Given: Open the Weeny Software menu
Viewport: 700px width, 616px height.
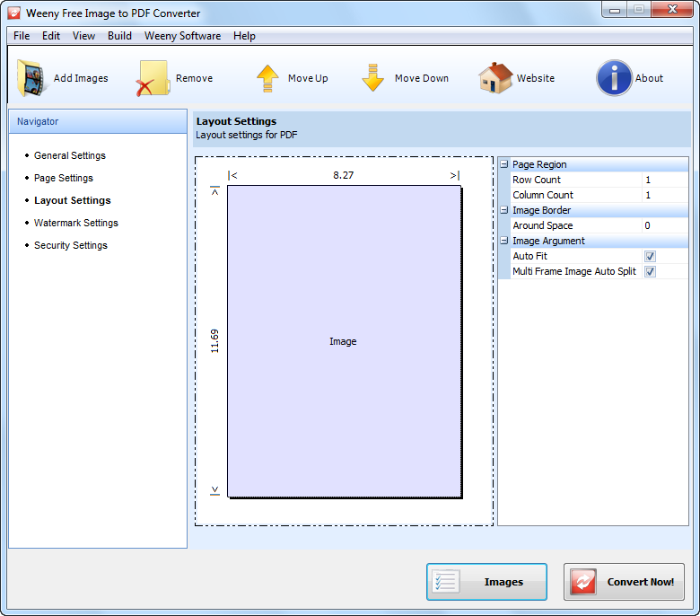Looking at the screenshot, I should (x=182, y=36).
